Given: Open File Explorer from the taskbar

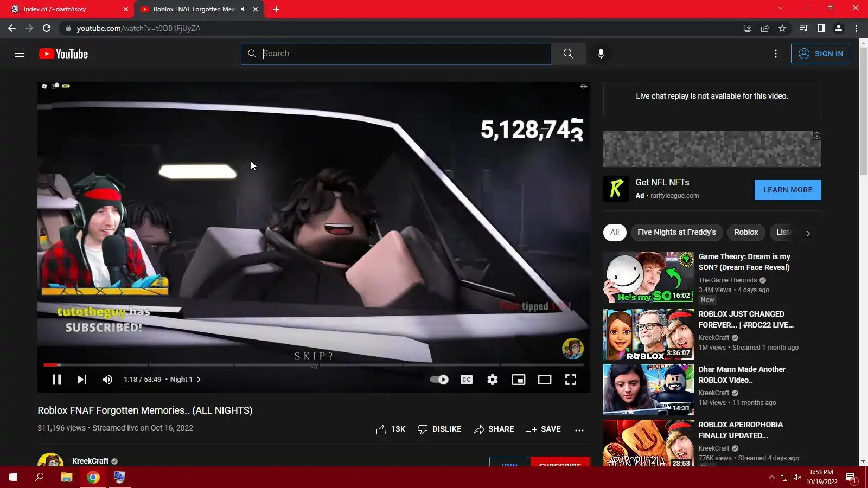Looking at the screenshot, I should (66, 477).
